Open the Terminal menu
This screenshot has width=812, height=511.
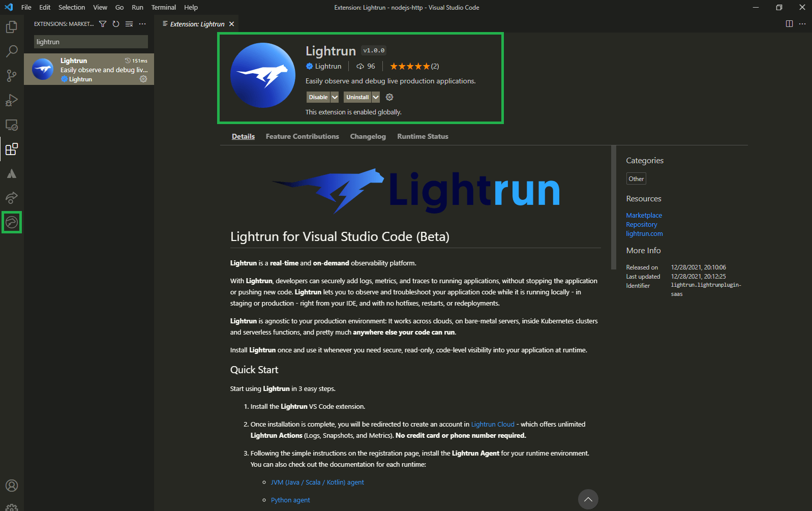coord(163,7)
